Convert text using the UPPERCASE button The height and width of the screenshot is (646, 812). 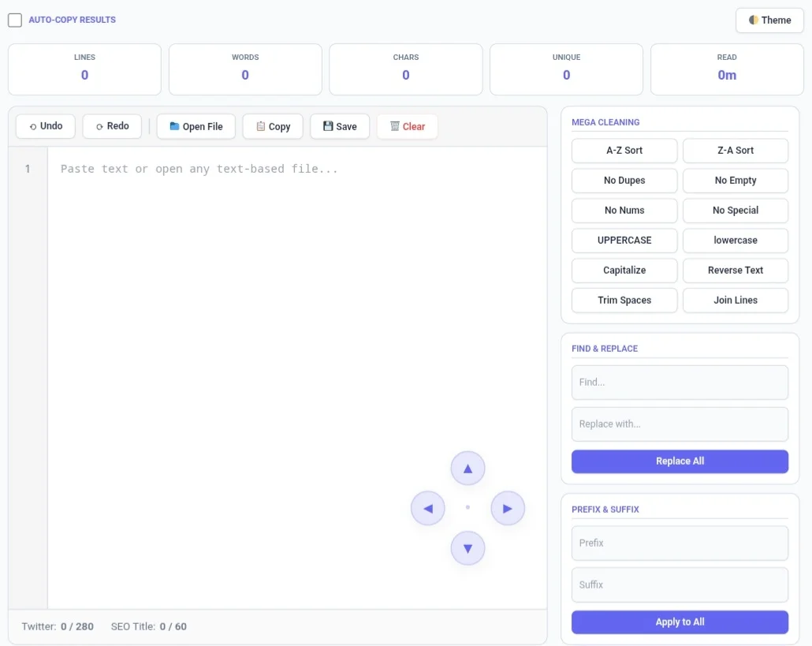point(624,241)
